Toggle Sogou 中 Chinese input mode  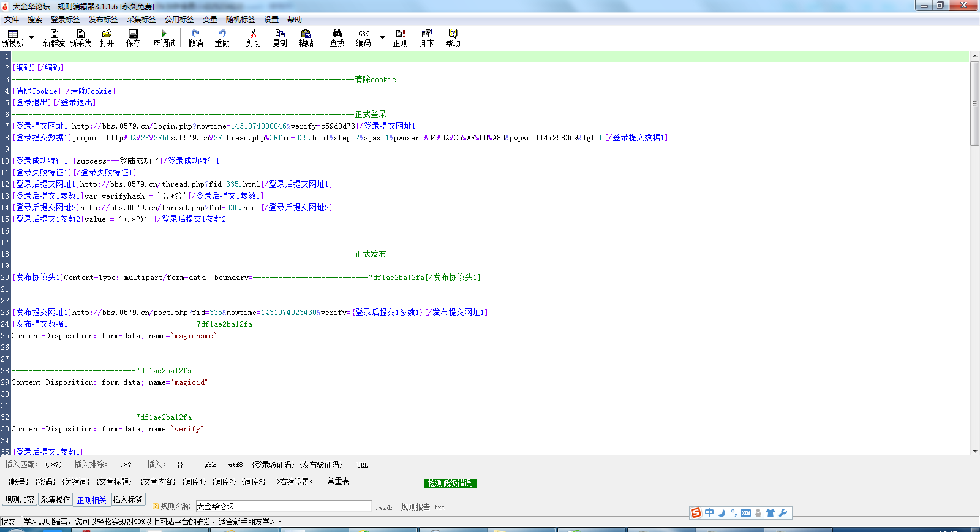(709, 513)
